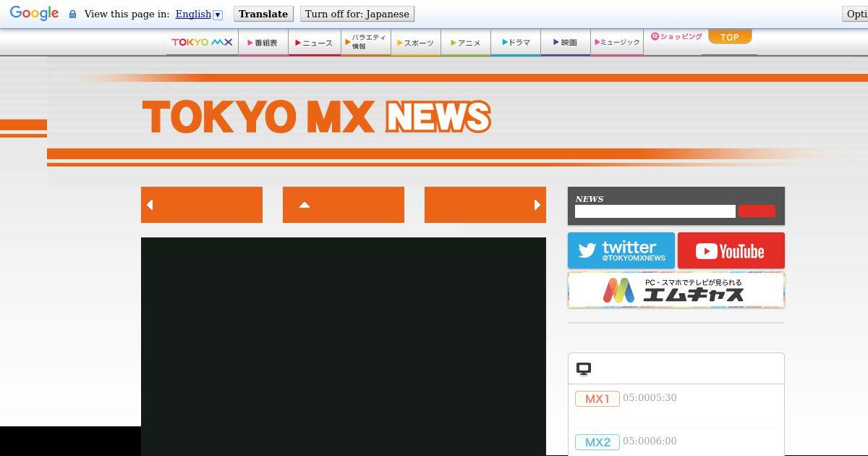868x456 pixels.
Task: Open the YouTube banner
Action: [x=731, y=250]
